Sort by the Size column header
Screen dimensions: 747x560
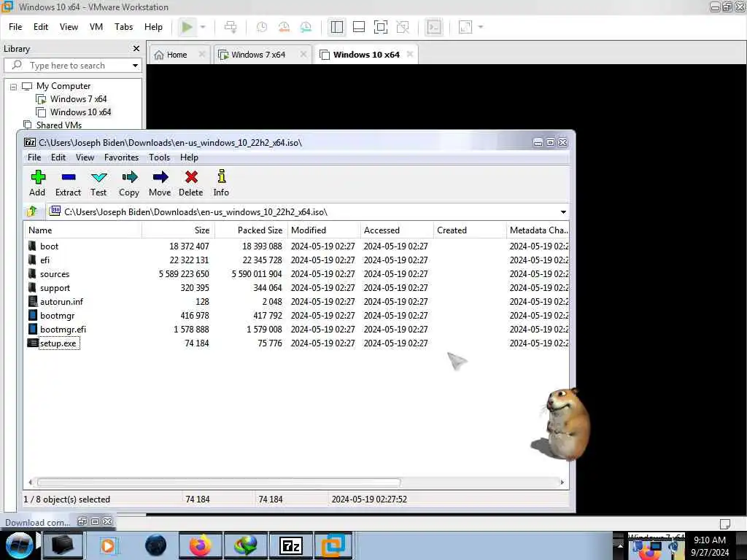[179, 230]
